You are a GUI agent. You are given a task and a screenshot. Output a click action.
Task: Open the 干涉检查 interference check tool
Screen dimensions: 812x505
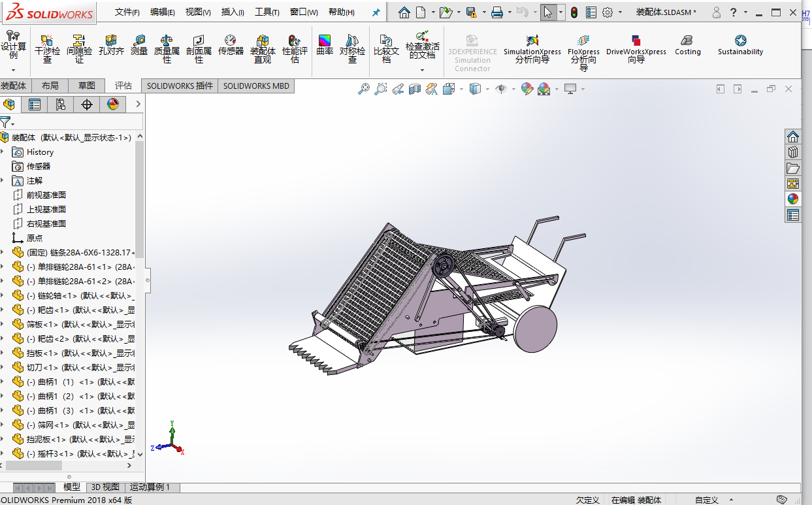(x=47, y=49)
